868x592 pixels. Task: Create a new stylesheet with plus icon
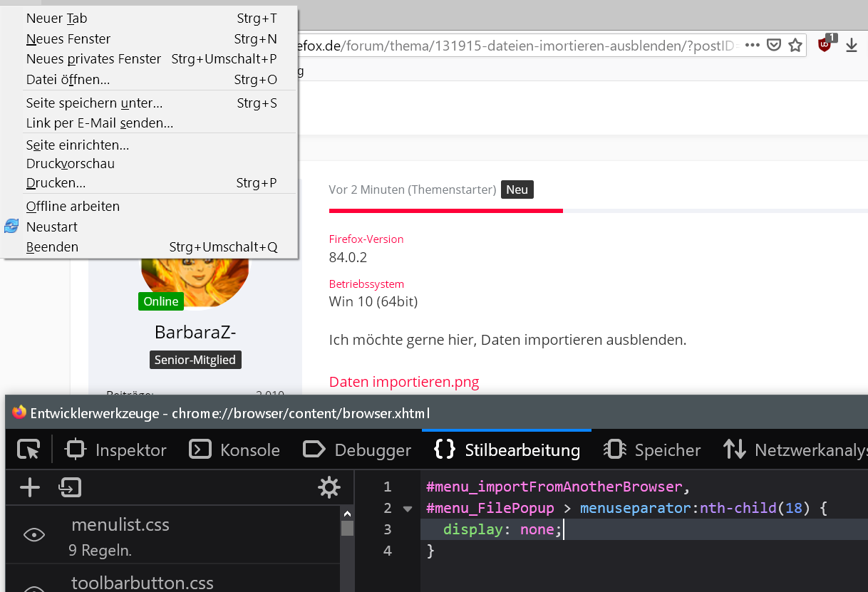30,488
